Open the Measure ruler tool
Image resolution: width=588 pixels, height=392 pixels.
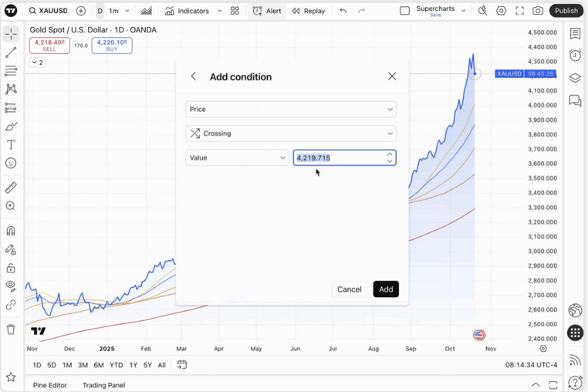(x=11, y=188)
